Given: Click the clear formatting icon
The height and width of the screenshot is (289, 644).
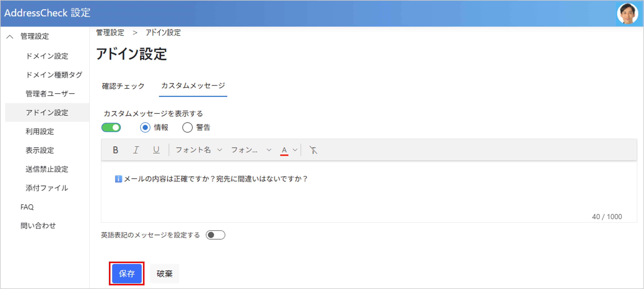Looking at the screenshot, I should tap(313, 150).
